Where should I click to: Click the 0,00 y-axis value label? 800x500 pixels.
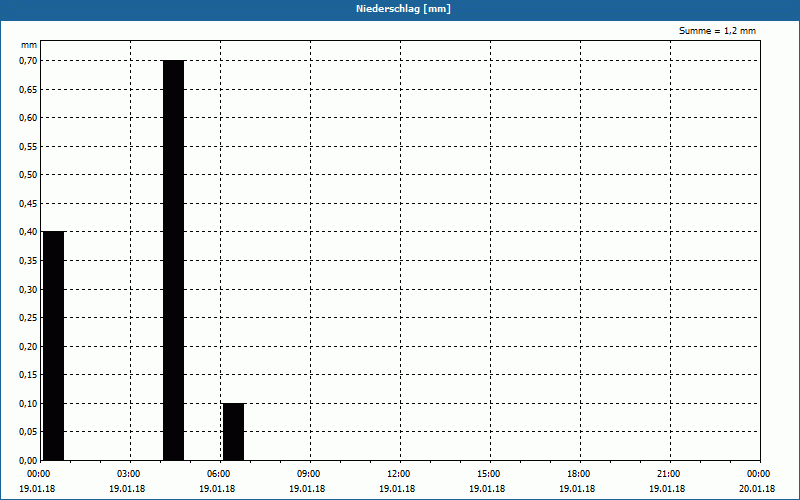coord(28,461)
